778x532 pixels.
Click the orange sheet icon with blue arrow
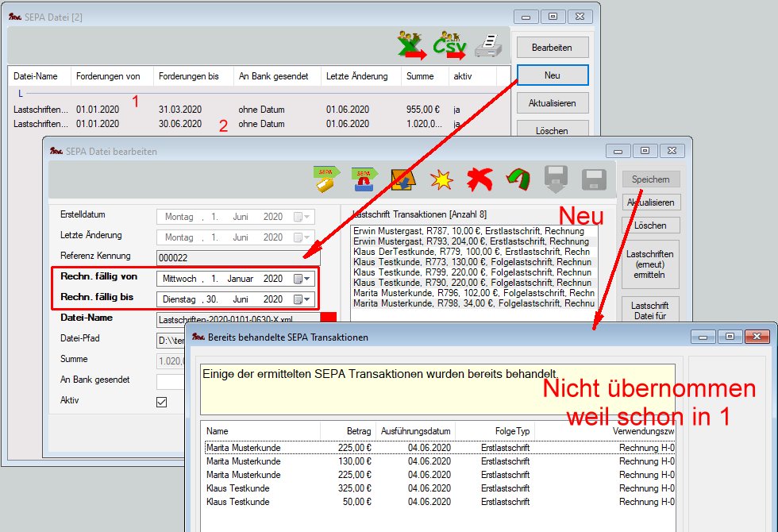[403, 180]
